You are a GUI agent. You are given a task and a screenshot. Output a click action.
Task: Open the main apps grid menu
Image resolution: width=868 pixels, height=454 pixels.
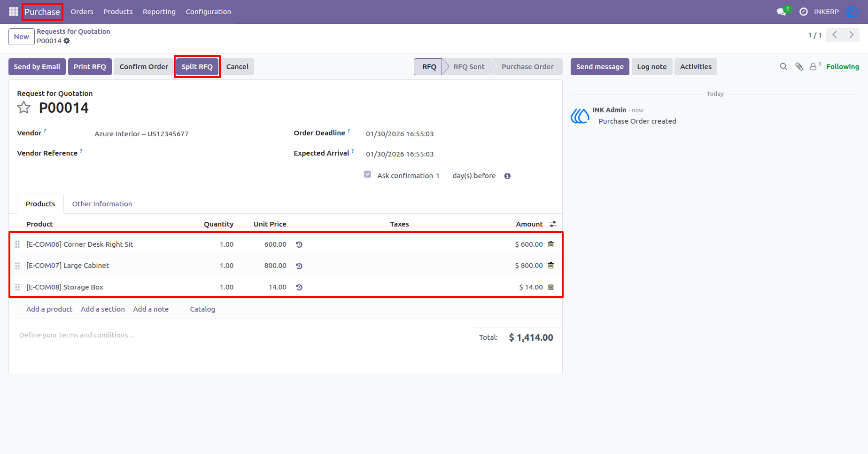13,12
